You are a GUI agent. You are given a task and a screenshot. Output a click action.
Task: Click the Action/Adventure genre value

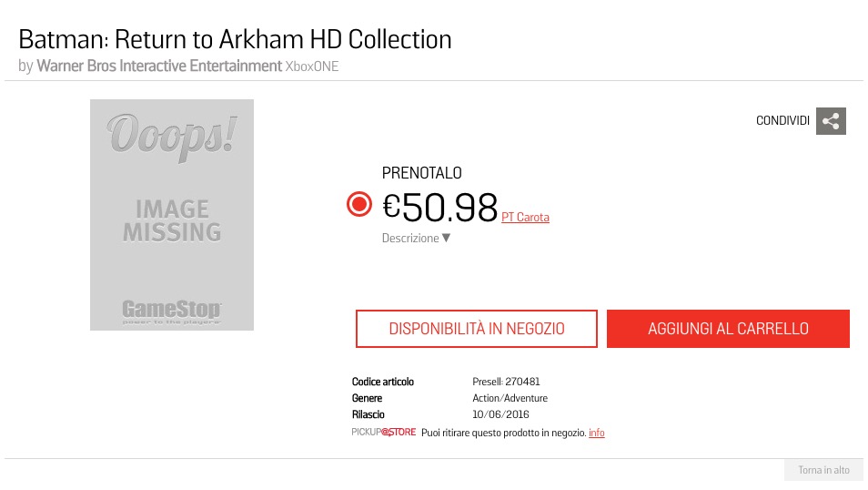click(x=510, y=398)
